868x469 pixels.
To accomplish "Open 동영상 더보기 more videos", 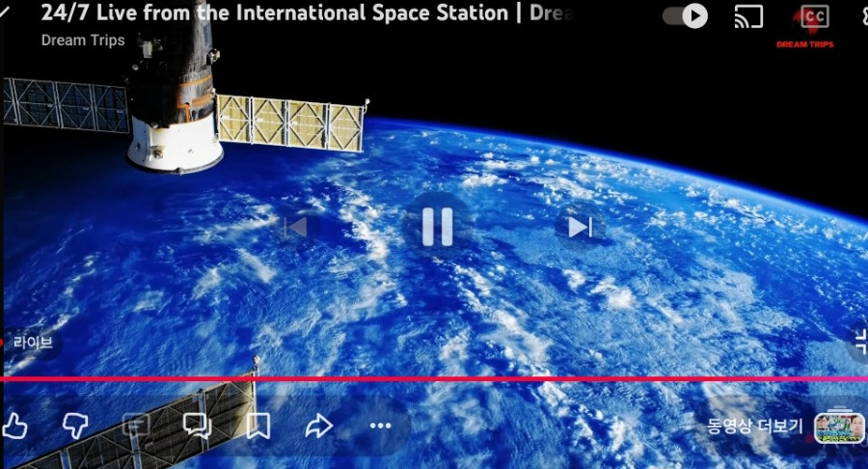I will coord(754,426).
